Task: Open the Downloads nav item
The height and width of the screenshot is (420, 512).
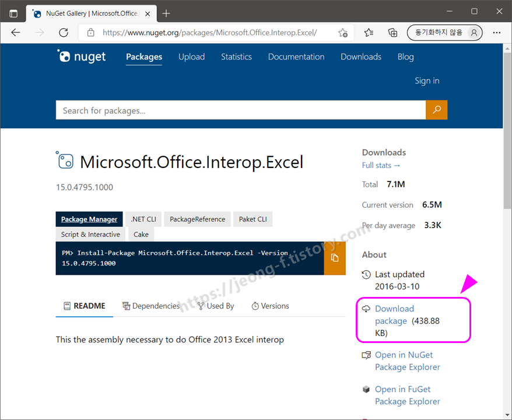Action: pos(361,57)
